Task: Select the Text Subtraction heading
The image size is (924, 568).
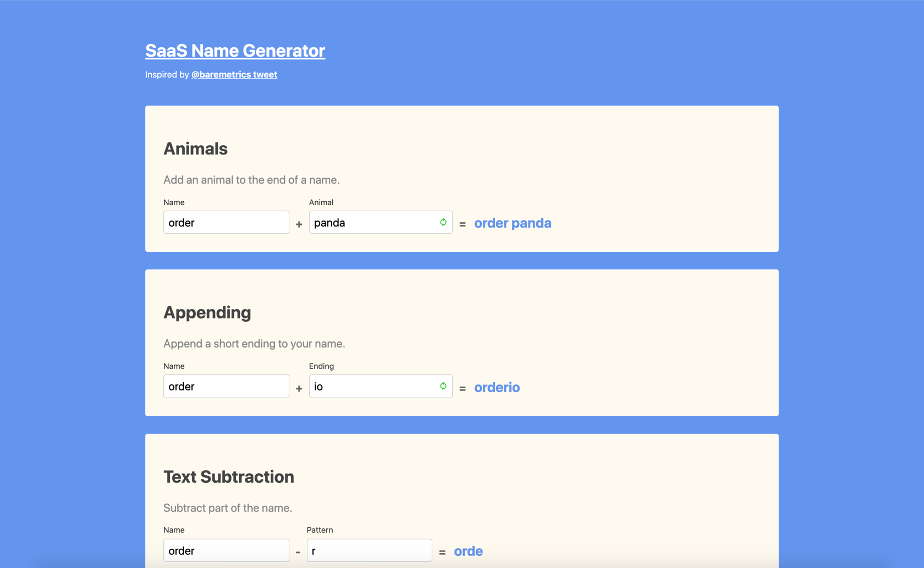Action: pyautogui.click(x=229, y=477)
